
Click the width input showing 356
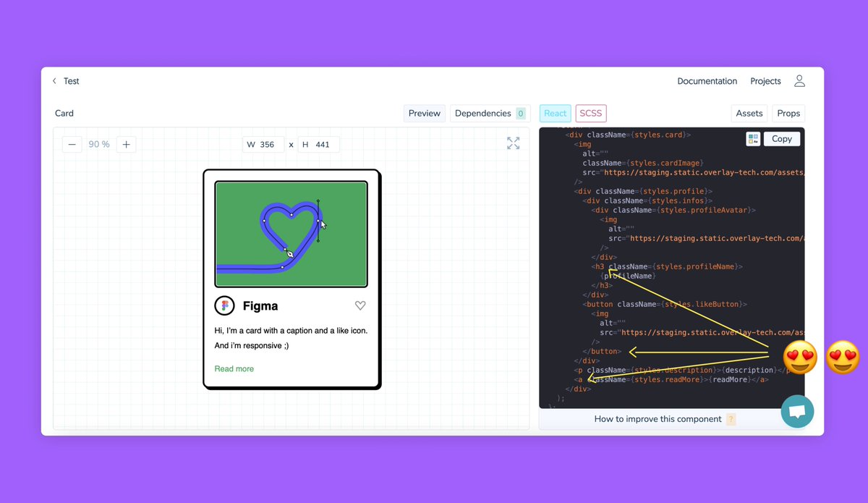(x=264, y=144)
